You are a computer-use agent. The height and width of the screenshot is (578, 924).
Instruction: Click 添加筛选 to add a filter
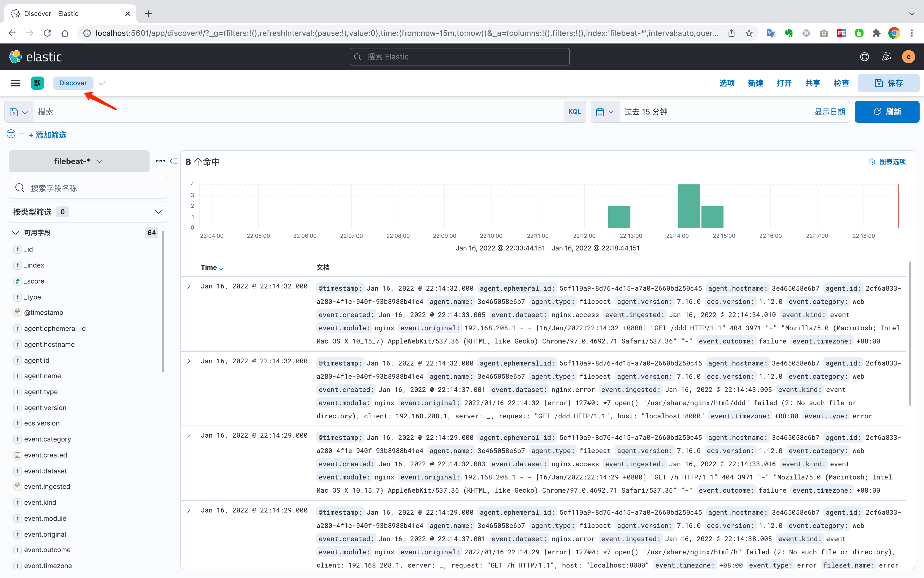click(x=47, y=135)
